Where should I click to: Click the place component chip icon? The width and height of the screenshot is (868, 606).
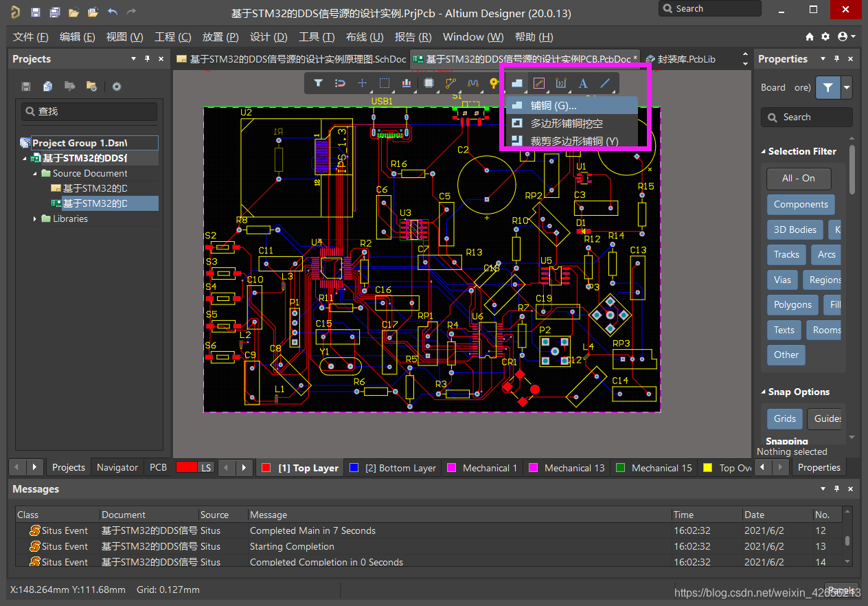point(429,83)
